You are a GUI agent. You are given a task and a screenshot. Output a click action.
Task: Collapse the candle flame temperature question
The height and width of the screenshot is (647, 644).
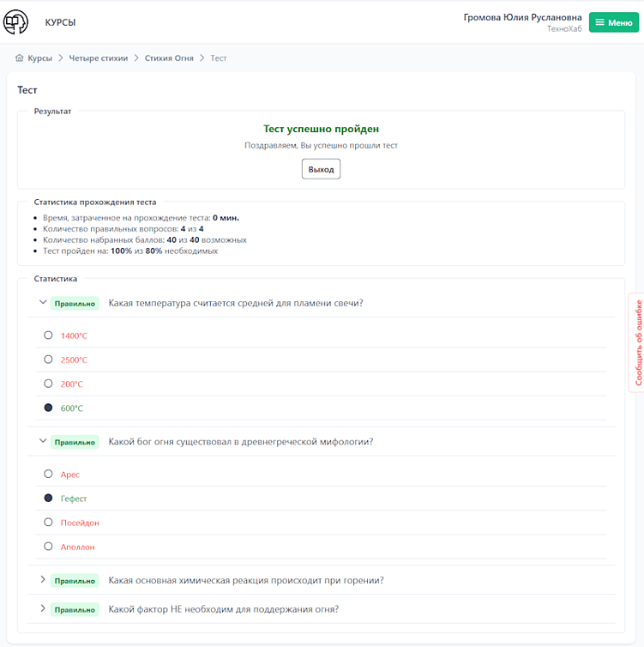click(x=43, y=302)
